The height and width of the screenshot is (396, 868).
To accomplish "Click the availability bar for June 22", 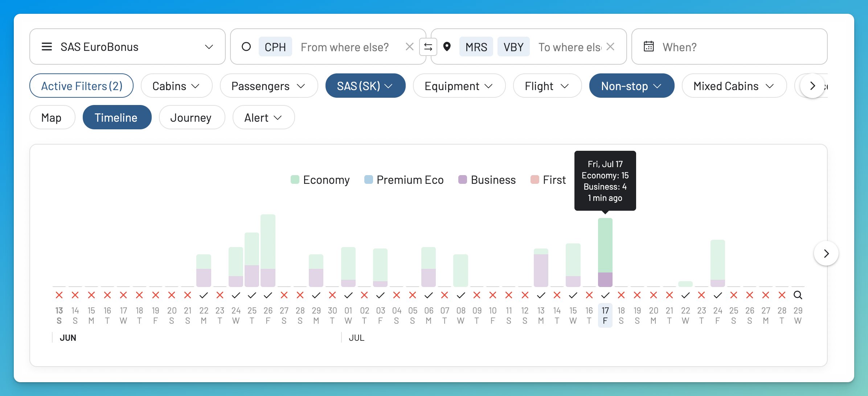I will [204, 270].
